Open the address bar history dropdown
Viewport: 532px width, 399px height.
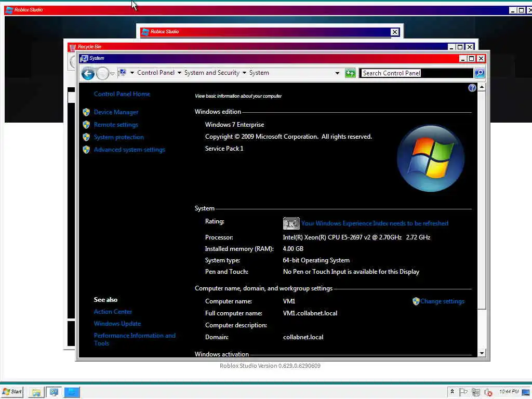337,73
